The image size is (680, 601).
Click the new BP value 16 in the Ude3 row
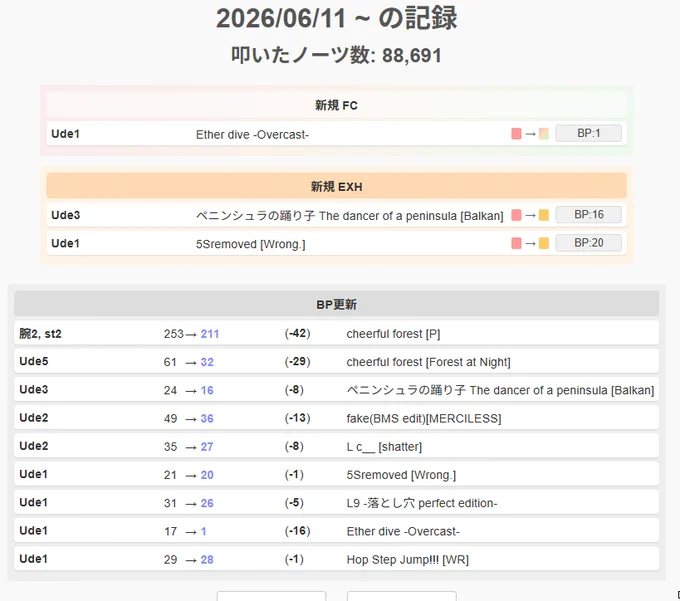(x=207, y=390)
